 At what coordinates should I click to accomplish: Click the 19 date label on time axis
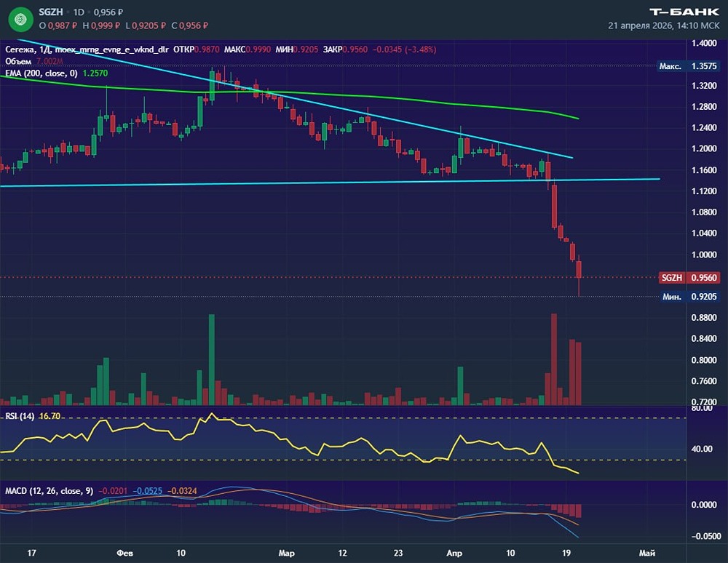[566, 554]
